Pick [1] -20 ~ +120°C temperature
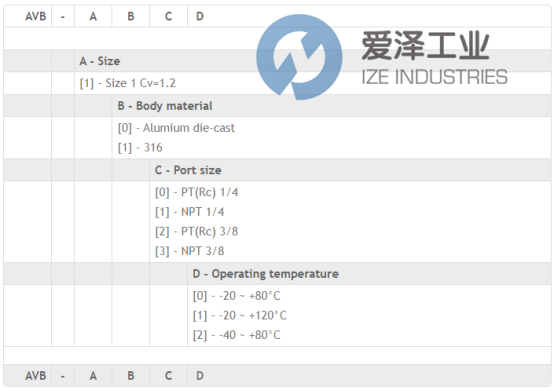This screenshot has height=391, width=554. tap(240, 315)
